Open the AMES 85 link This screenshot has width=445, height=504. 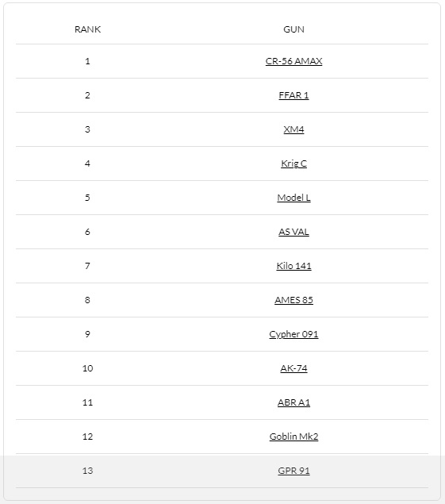pos(293,300)
